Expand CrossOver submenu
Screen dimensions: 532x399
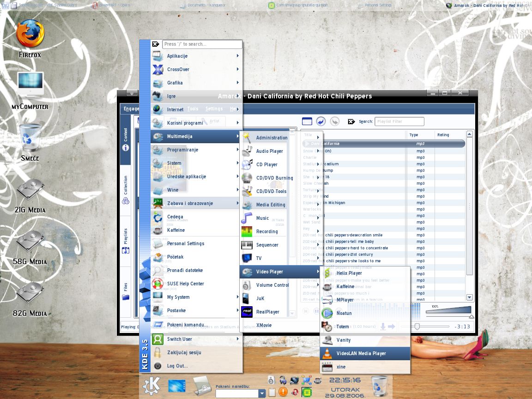point(196,69)
